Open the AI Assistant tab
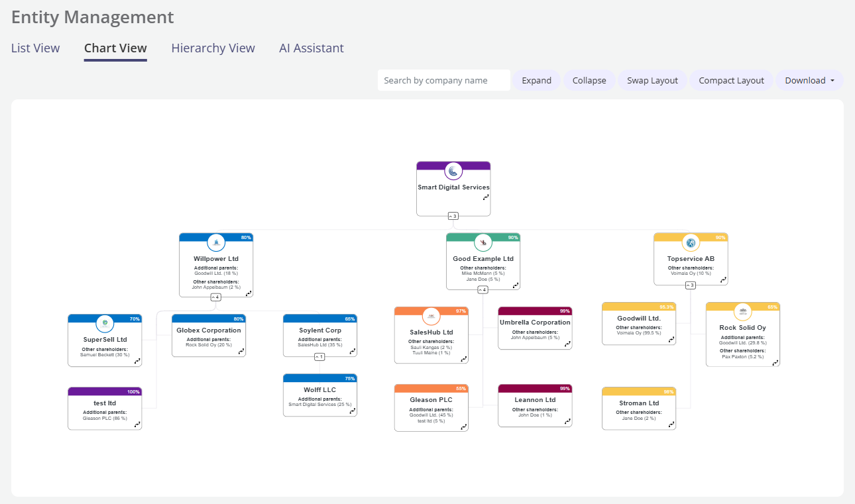855x504 pixels. pos(312,48)
